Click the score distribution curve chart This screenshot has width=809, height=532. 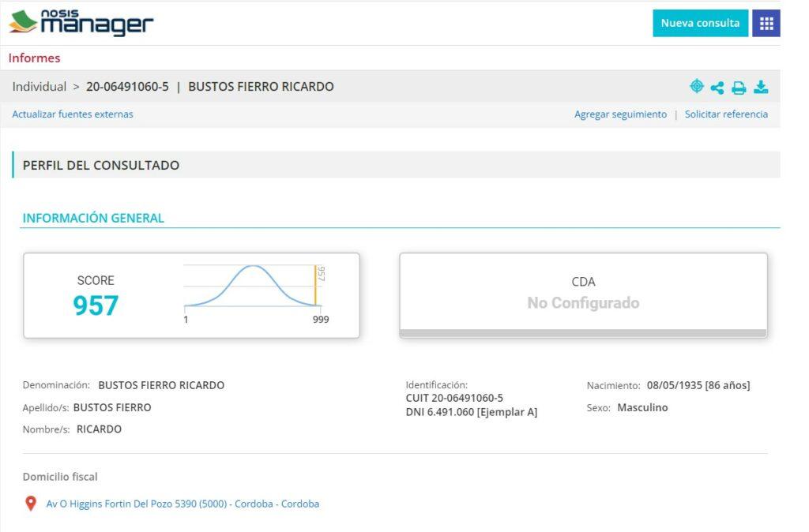point(251,287)
